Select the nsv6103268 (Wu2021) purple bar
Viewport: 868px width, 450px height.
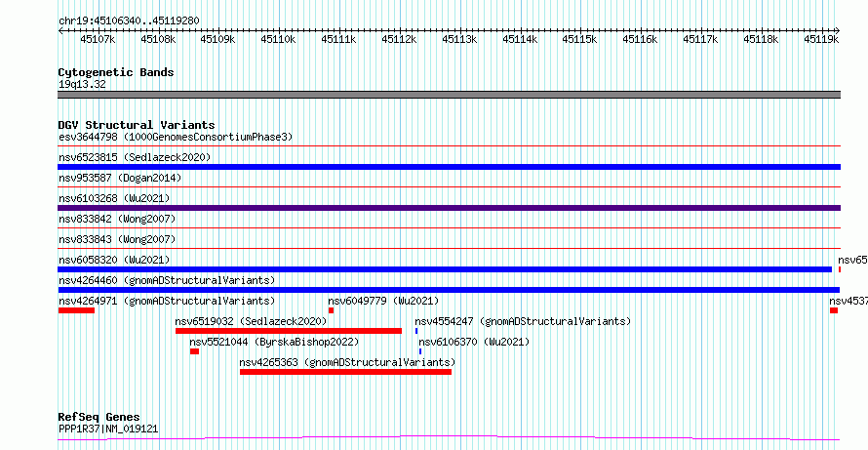pyautogui.click(x=449, y=208)
